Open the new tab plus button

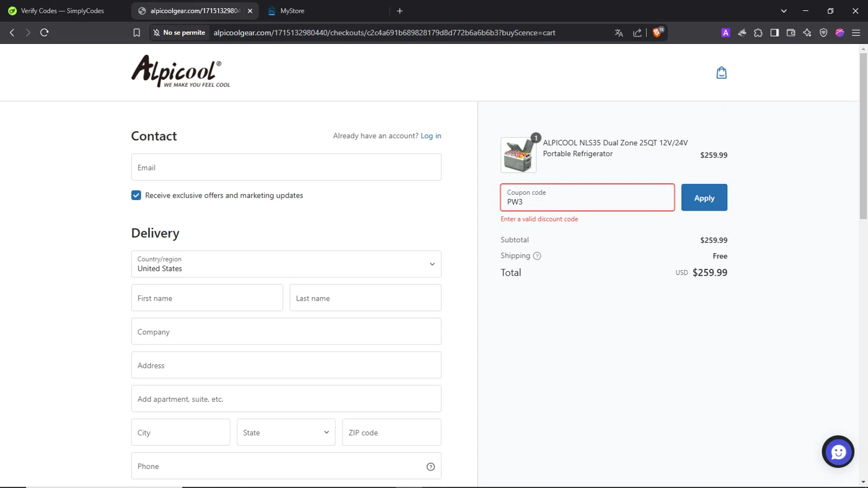400,11
